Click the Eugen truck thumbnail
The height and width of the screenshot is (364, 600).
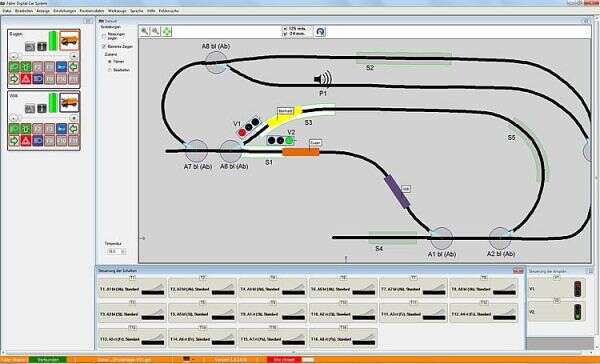70,41
